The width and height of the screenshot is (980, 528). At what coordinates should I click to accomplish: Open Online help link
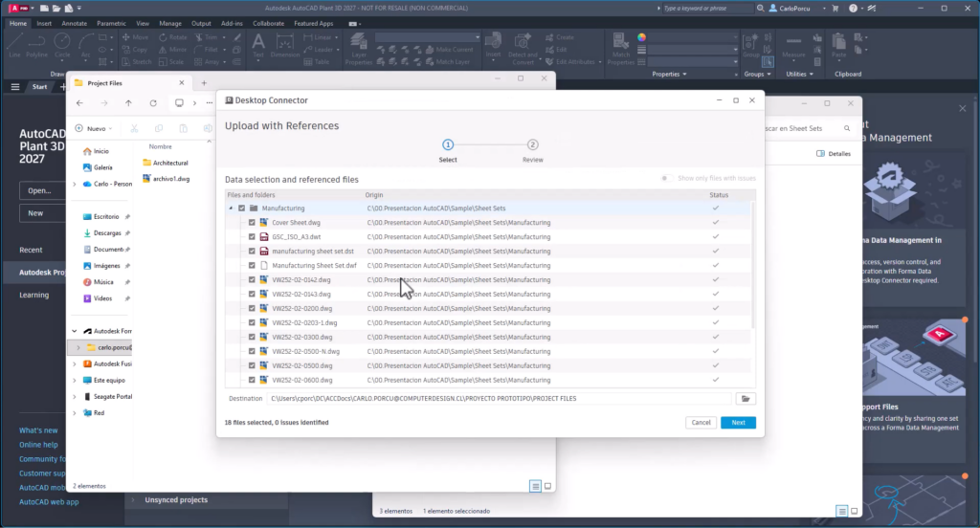pos(38,445)
